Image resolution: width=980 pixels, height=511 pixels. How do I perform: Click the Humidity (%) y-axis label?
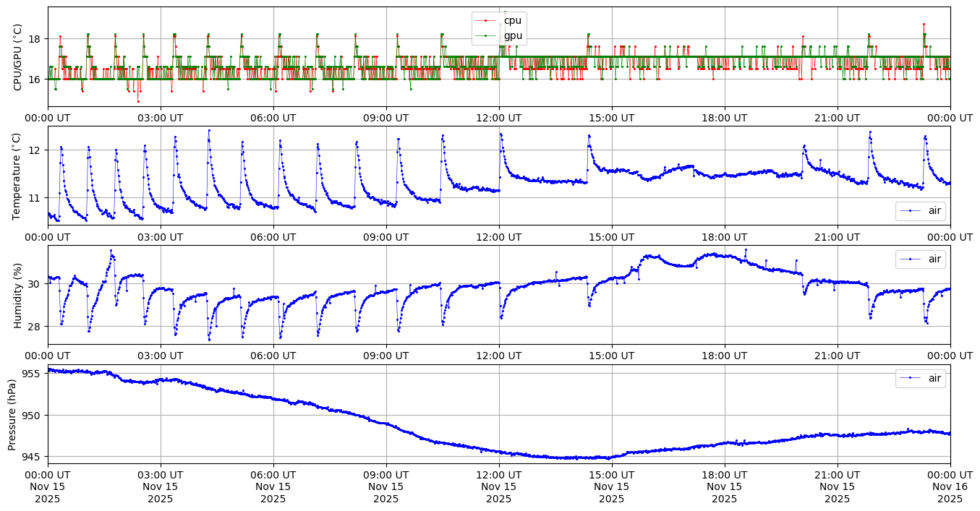click(17, 295)
